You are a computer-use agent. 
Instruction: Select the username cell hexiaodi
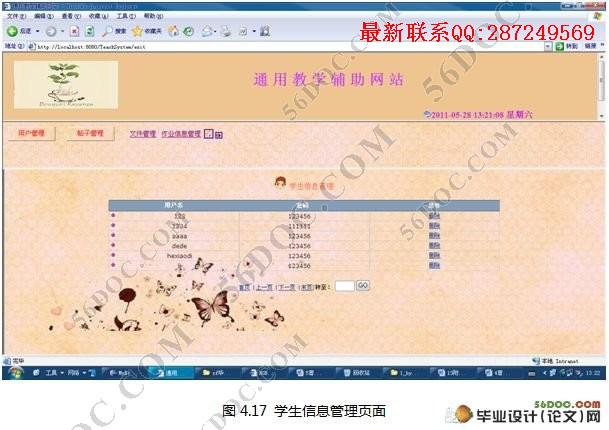(179, 256)
